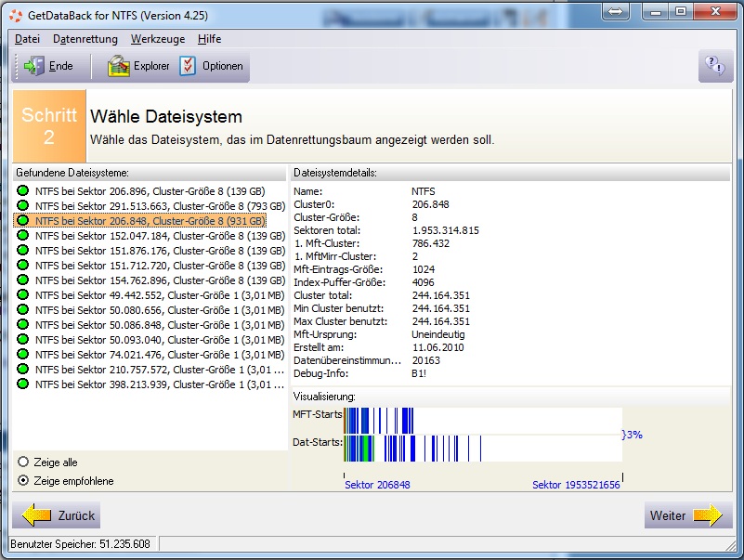Select NTFS at Sektor 206.896 entry

pos(150,191)
